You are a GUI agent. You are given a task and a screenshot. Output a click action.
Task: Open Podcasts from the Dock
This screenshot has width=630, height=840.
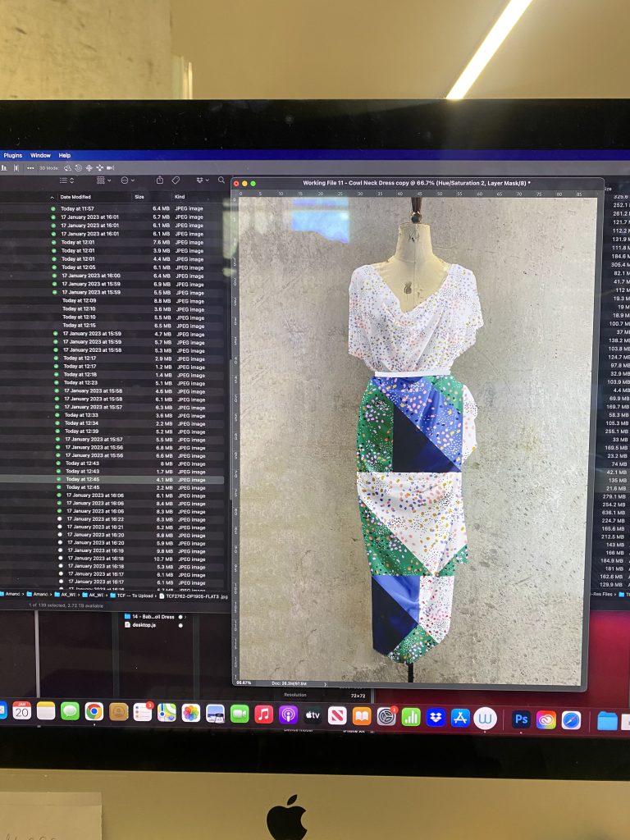[x=288, y=714]
